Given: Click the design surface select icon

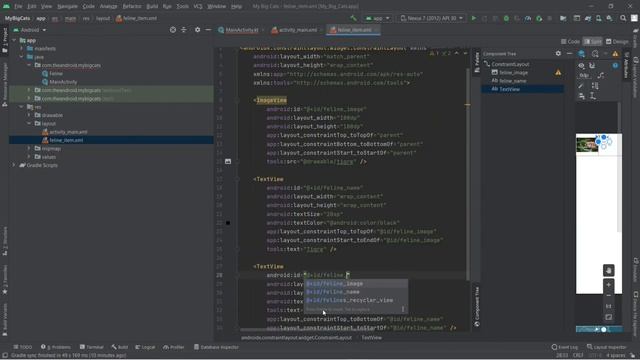Looking at the screenshot, I should 582,53.
